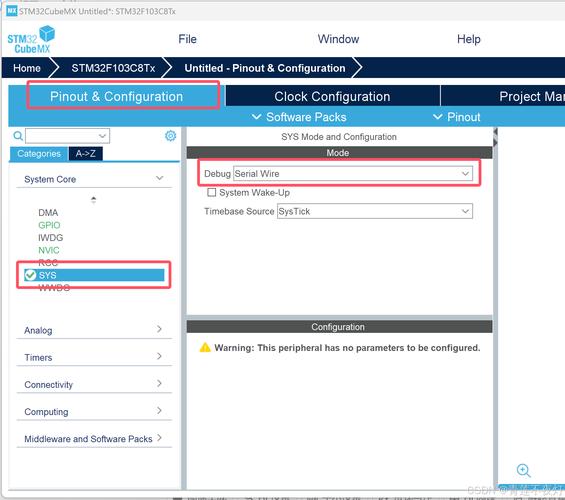Click the yellow warning triangle icon
Screen dimensions: 565x500
[205, 347]
